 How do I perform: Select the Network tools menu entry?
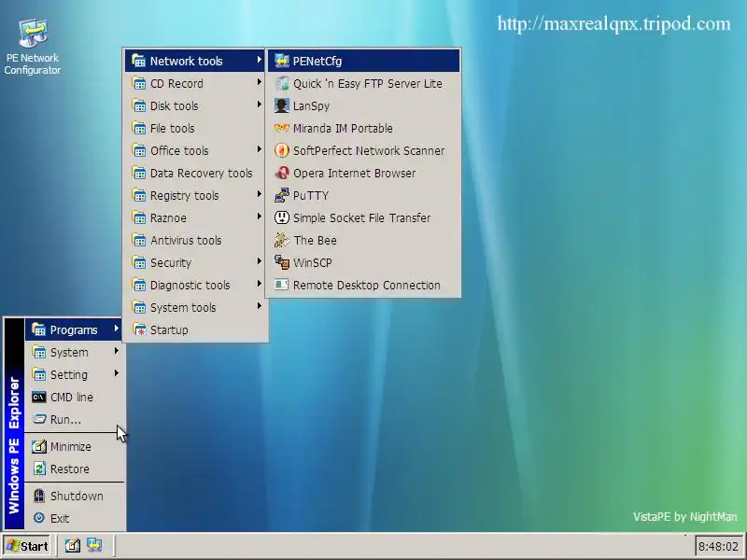[195, 61]
